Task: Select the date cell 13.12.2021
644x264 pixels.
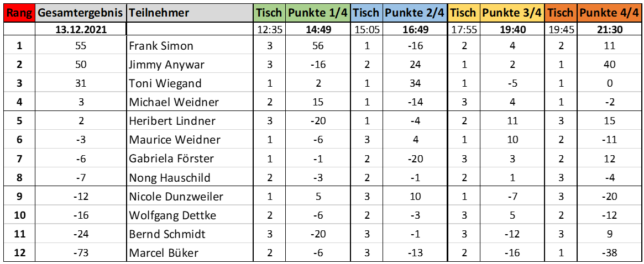Action: pyautogui.click(x=81, y=30)
